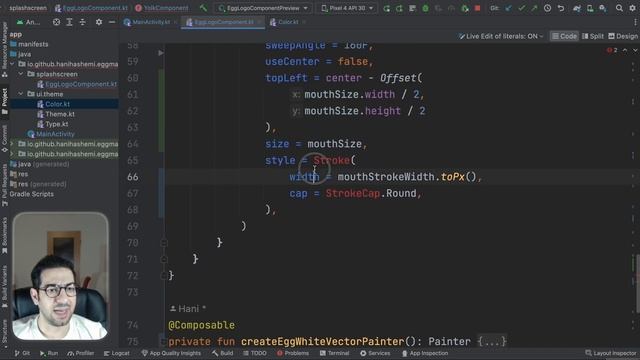Screen dimensions: 640x360
Task: Click the Make Project hammer icon
Action: (x=203, y=8)
